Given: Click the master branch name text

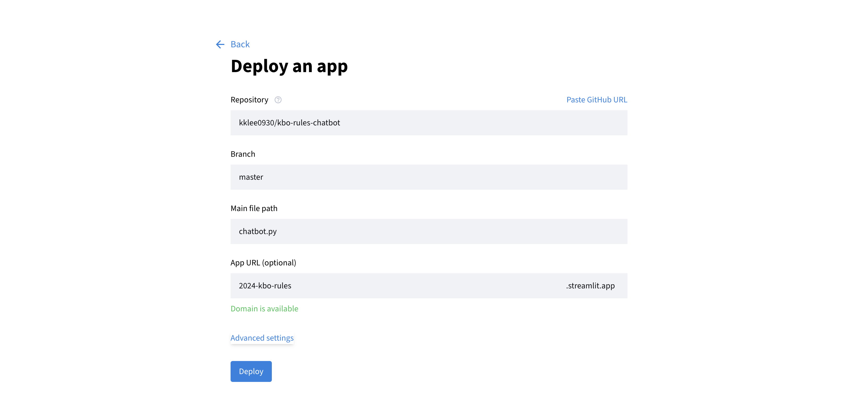Looking at the screenshot, I should (x=251, y=177).
